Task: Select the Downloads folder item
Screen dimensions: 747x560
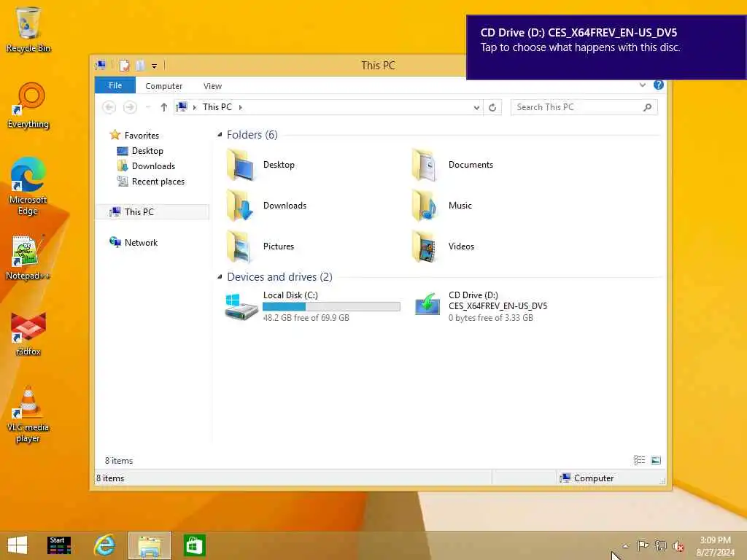Action: click(x=266, y=206)
